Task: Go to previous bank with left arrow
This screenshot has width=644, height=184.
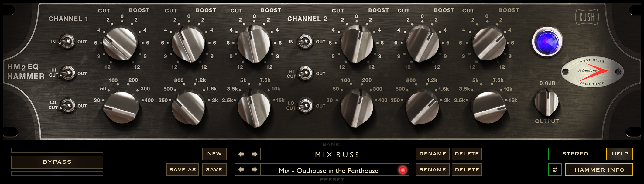Action: click(x=241, y=154)
